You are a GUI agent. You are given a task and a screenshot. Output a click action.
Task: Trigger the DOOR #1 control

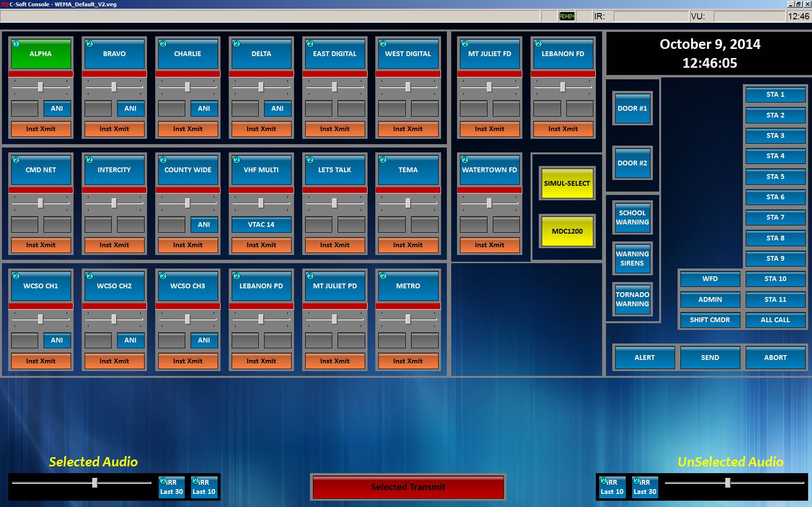(x=632, y=108)
